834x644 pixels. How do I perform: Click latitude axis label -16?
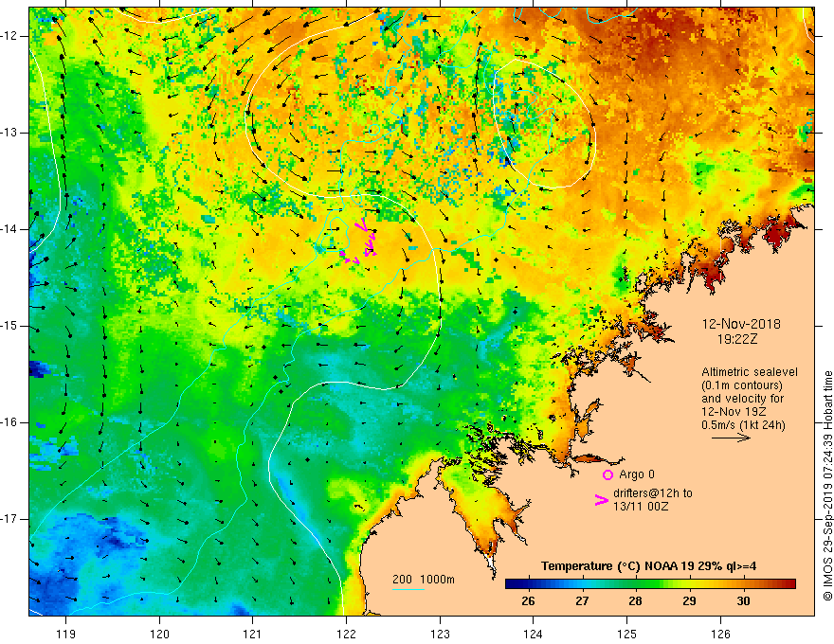tap(9, 421)
